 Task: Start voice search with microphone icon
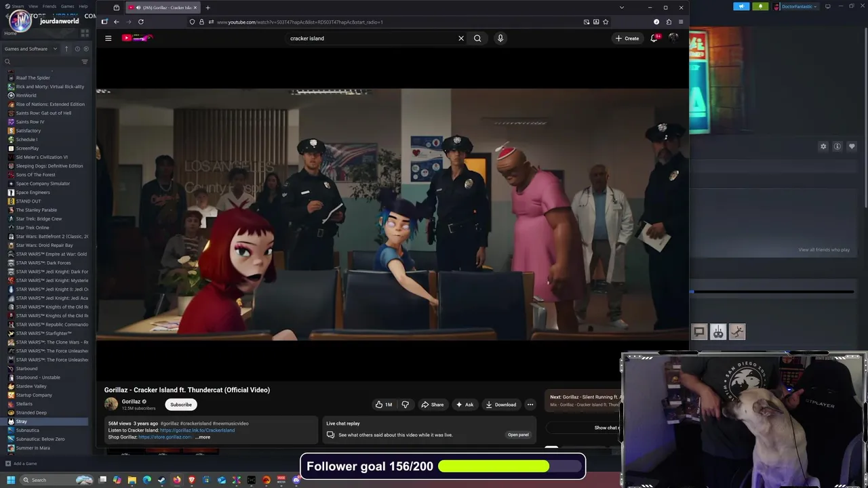point(500,38)
